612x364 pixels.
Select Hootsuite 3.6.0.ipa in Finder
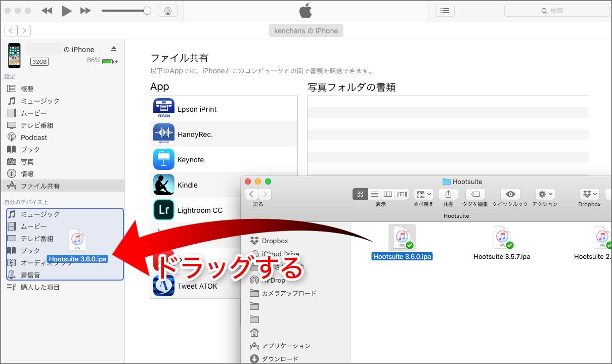(402, 243)
